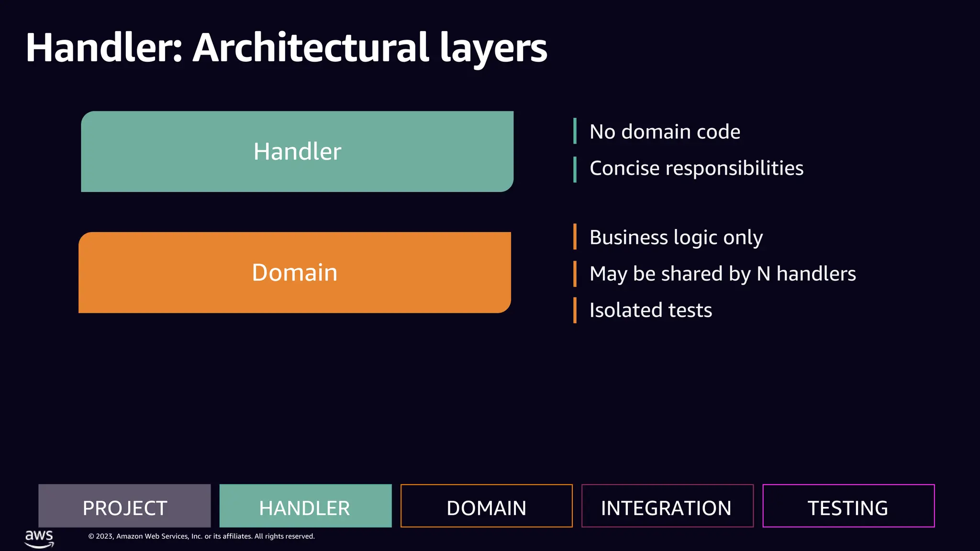The width and height of the screenshot is (980, 551).
Task: Select the HANDLER section tab
Action: pos(305,506)
